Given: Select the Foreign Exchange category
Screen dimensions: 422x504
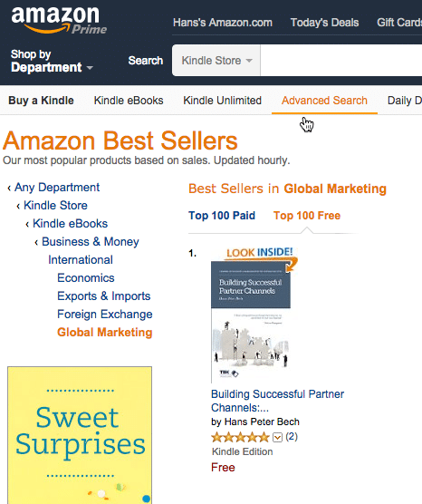Looking at the screenshot, I should click(x=105, y=314).
